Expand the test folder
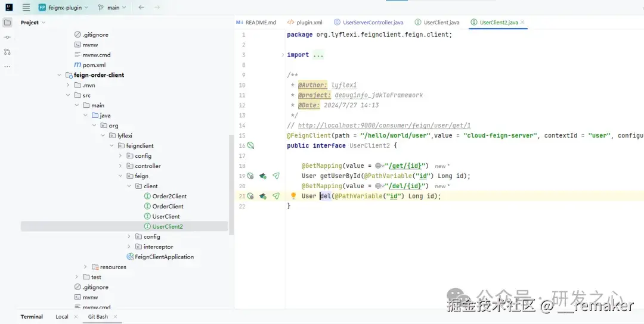Image resolution: width=644 pixels, height=324 pixels. click(77, 277)
